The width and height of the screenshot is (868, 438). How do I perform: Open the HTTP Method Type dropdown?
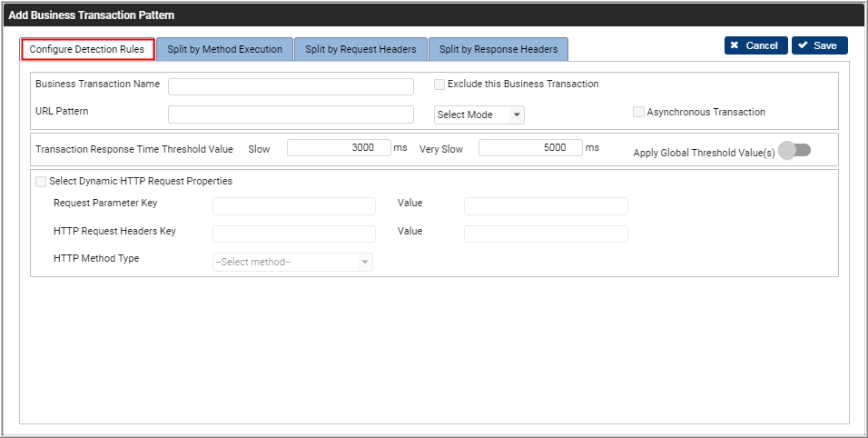[292, 262]
